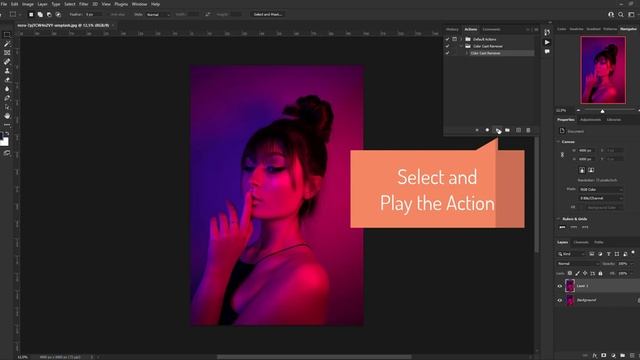Click the Add to selection icon
The height and width of the screenshot is (360, 640).
coord(40,14)
